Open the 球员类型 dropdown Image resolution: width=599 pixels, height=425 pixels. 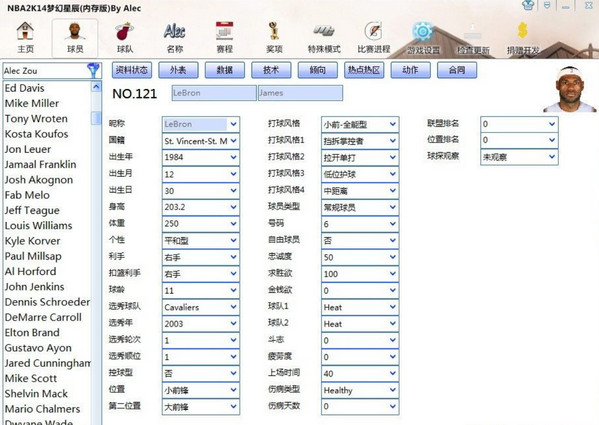click(x=360, y=207)
